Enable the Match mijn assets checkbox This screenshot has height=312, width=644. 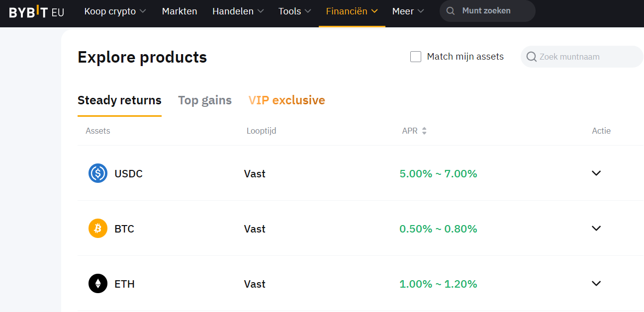click(x=416, y=57)
